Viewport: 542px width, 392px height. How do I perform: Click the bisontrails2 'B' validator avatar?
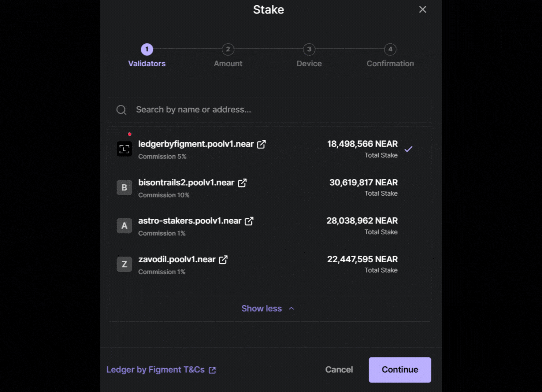124,187
